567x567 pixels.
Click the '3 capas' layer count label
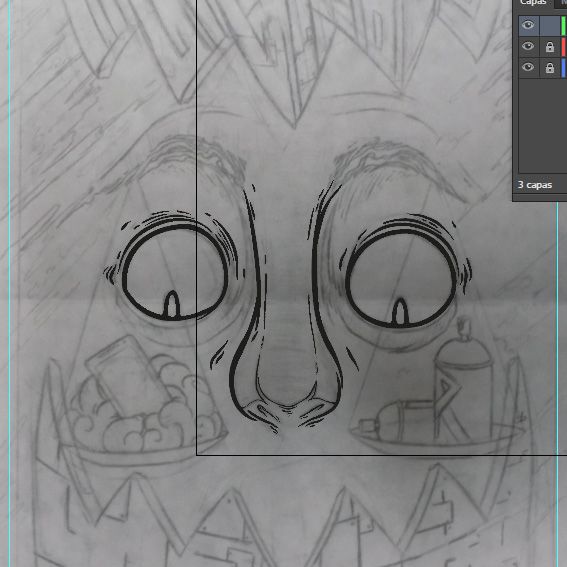point(535,185)
